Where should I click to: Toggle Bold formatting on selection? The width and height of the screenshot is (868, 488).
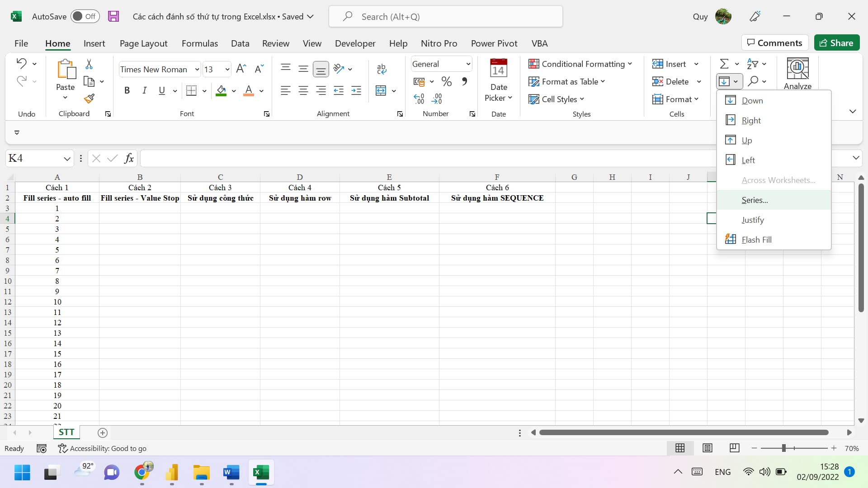tap(127, 90)
